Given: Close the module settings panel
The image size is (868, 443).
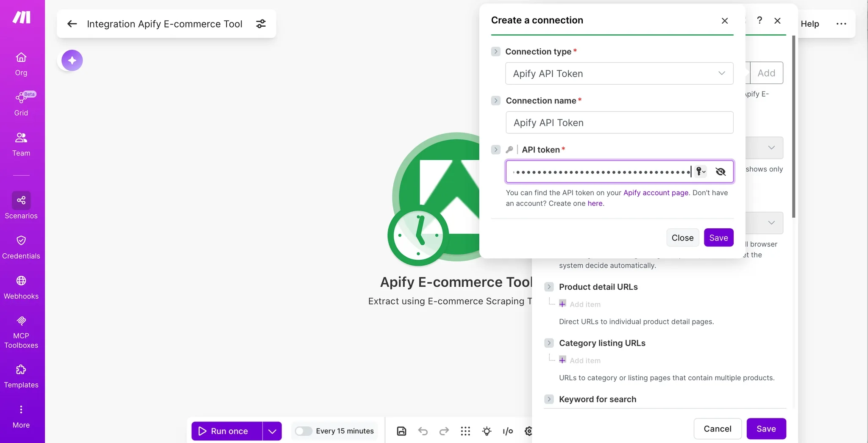Looking at the screenshot, I should click(777, 20).
